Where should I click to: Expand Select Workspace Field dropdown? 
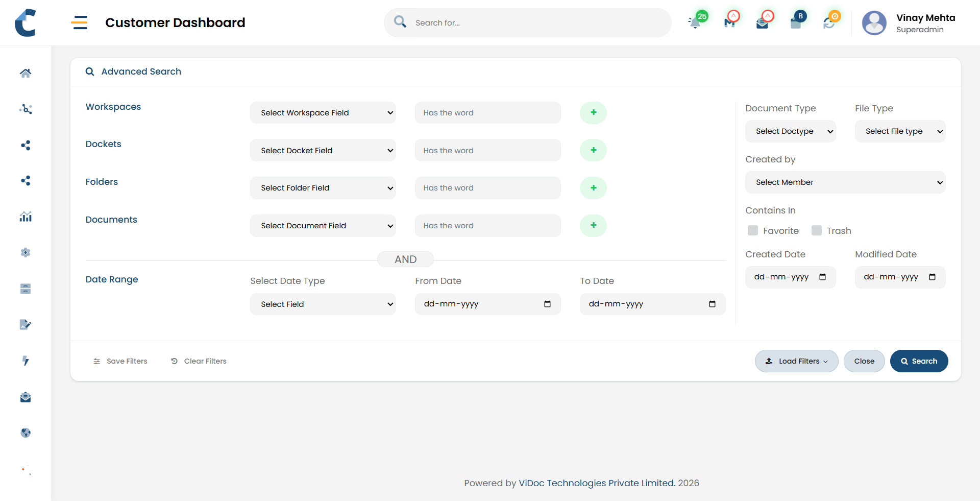[x=323, y=113]
